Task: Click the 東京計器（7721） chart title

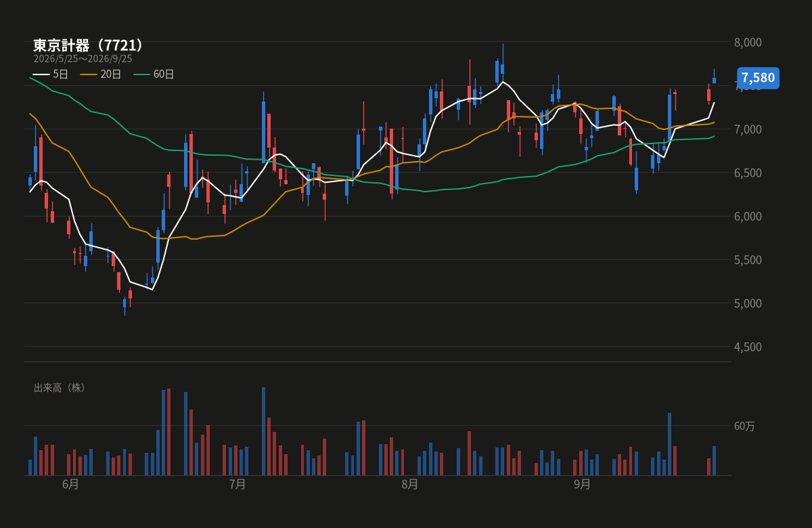Action: pos(89,45)
